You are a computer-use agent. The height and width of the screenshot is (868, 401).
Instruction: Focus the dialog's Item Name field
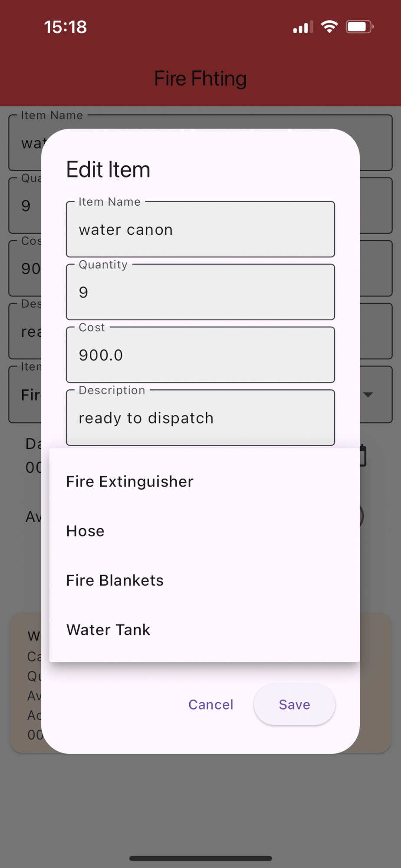tap(200, 229)
